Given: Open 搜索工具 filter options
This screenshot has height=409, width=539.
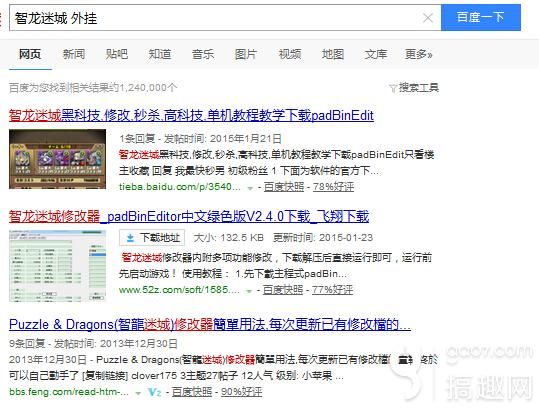Looking at the screenshot, I should pos(418,88).
